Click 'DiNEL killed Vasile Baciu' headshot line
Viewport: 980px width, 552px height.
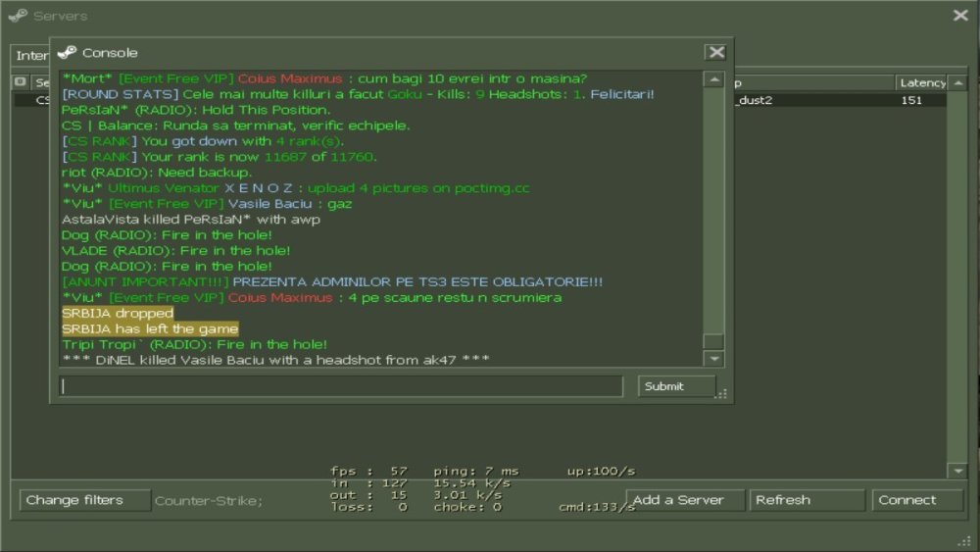point(275,360)
